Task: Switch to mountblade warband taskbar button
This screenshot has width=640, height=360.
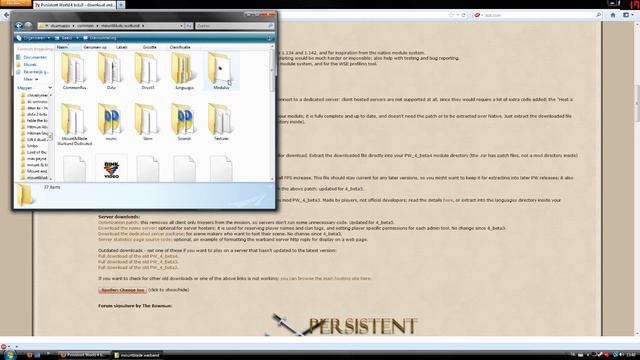Action: [137, 355]
